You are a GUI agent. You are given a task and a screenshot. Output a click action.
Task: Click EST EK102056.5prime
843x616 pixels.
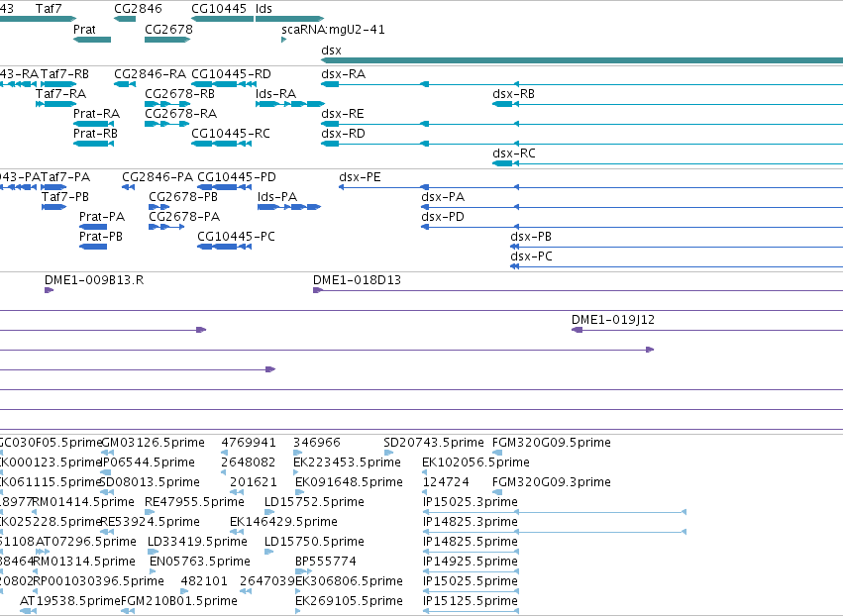pyautogui.click(x=475, y=462)
